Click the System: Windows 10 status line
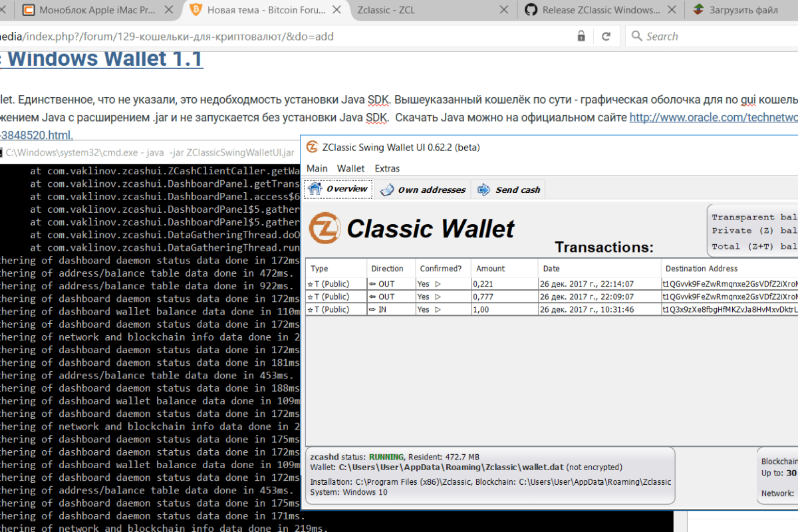Image resolution: width=798 pixels, height=532 pixels. [x=348, y=492]
